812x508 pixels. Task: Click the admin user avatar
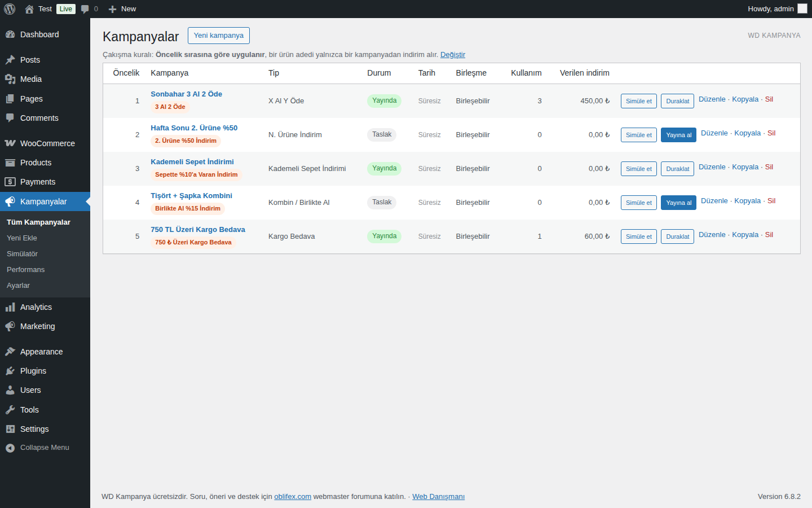(x=802, y=9)
